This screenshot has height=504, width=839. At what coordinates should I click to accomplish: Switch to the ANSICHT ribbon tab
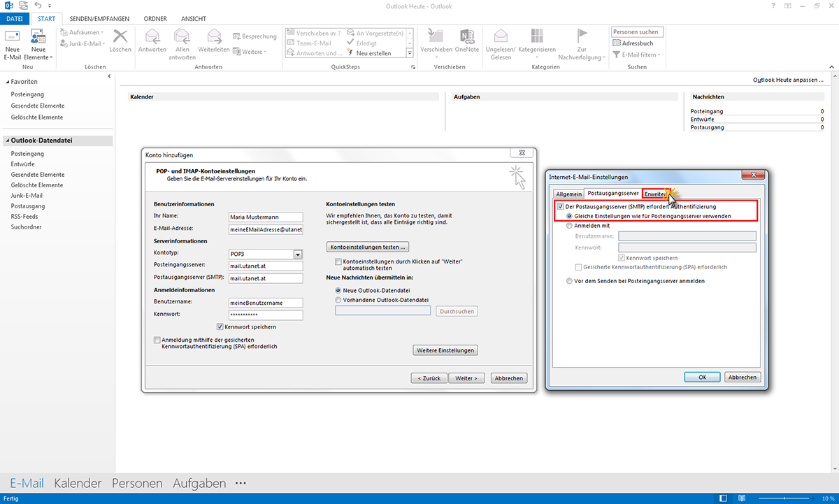[194, 18]
